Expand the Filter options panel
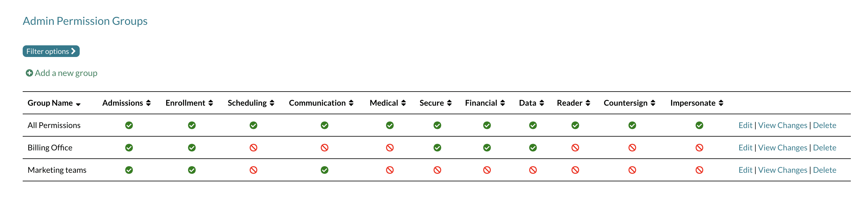The height and width of the screenshot is (204, 868). point(51,51)
